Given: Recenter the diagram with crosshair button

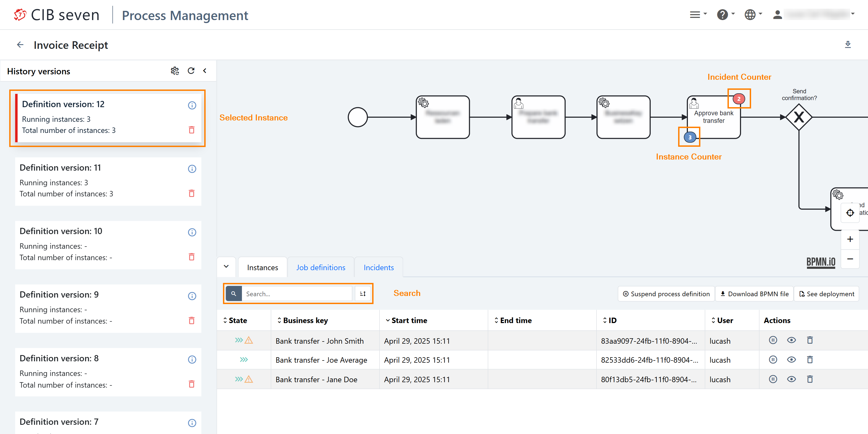Looking at the screenshot, I should point(850,213).
